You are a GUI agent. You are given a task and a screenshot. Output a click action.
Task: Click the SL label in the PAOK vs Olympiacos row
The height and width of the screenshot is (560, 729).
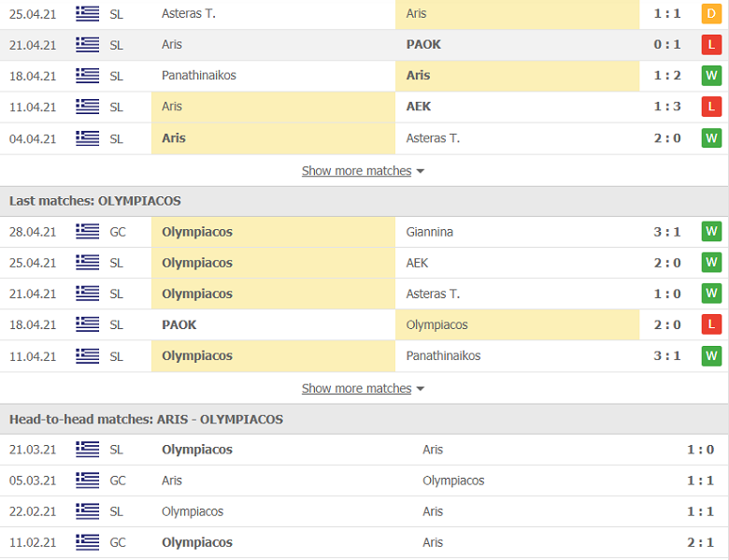[116, 324]
